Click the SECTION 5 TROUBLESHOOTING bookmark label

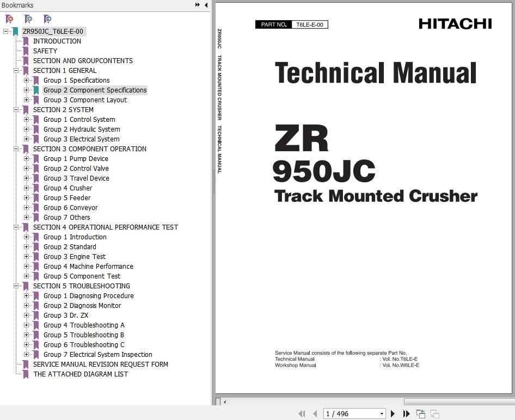coord(82,286)
